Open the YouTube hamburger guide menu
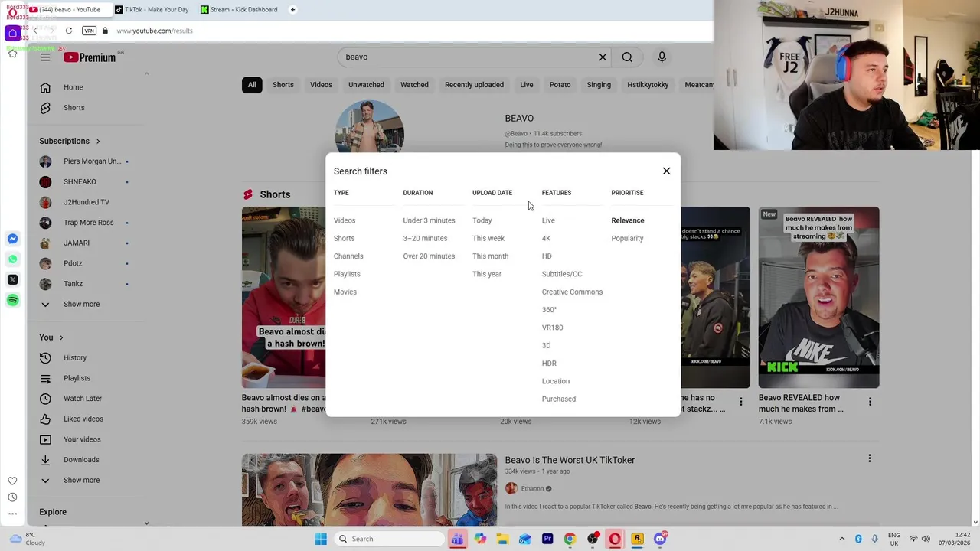Viewport: 980px width, 551px height. point(45,57)
